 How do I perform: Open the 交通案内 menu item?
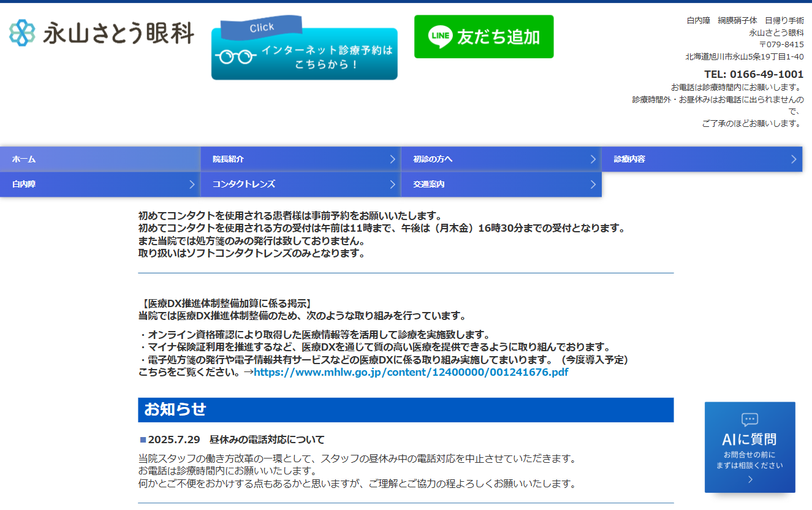coord(501,185)
